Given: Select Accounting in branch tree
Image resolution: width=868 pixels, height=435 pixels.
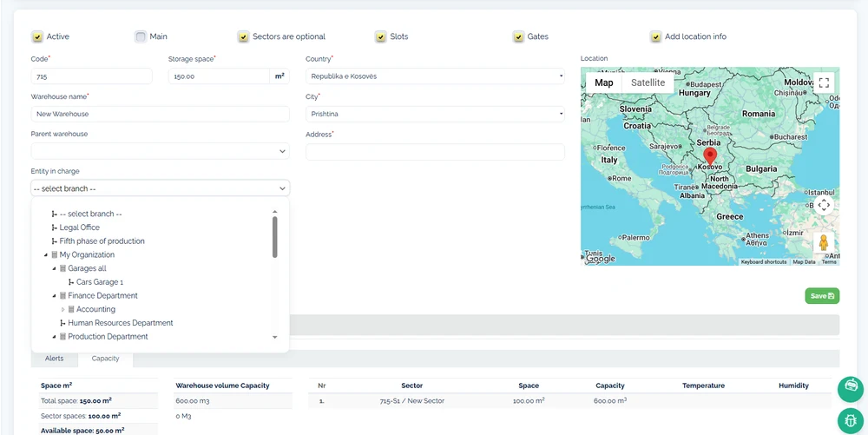Looking at the screenshot, I should (x=95, y=309).
